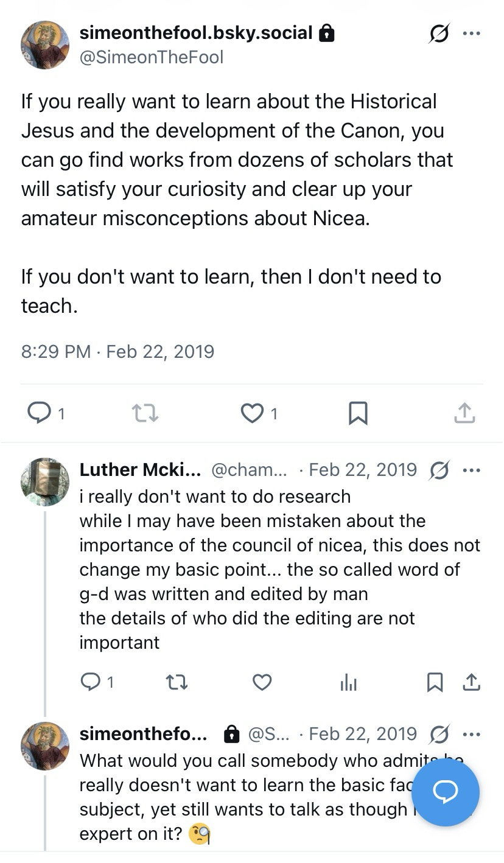Open three-dot menu on last simeonthefool reply

click(x=472, y=734)
